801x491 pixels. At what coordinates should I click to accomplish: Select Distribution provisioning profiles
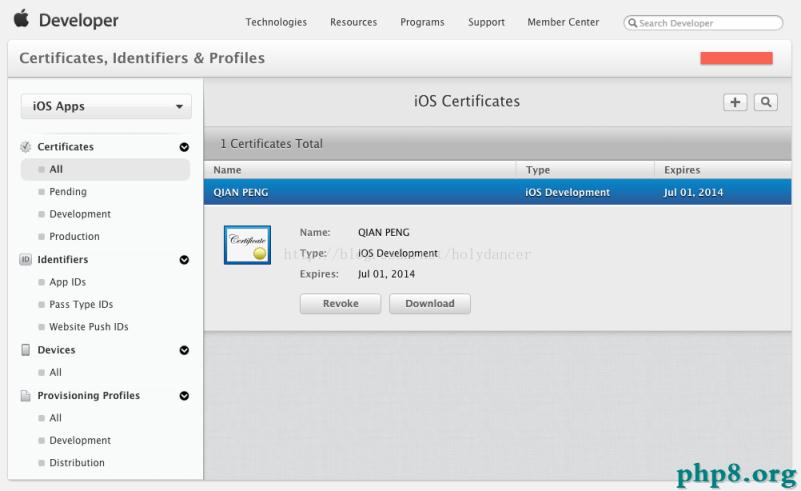(77, 463)
